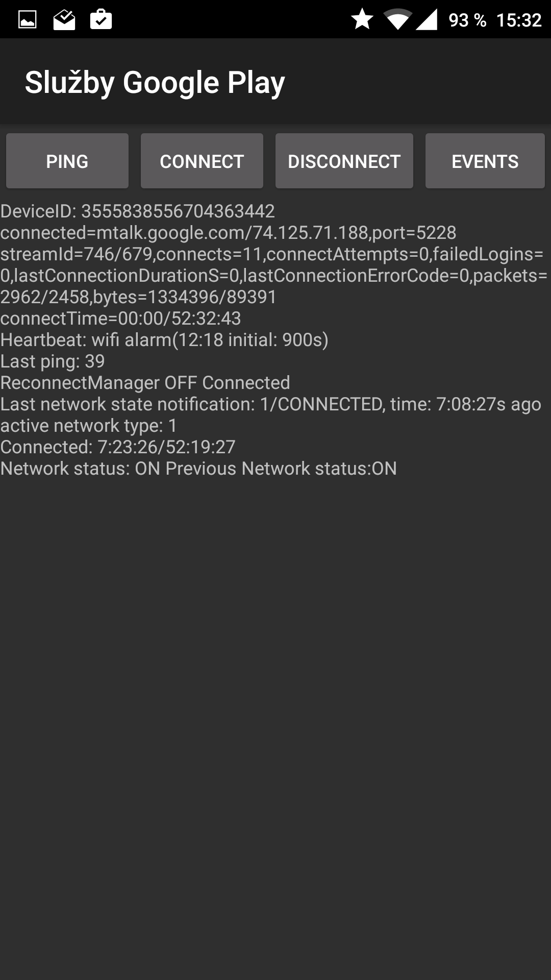Tap the Služby Google Play title
The height and width of the screenshot is (980, 551).
pyautogui.click(x=155, y=83)
